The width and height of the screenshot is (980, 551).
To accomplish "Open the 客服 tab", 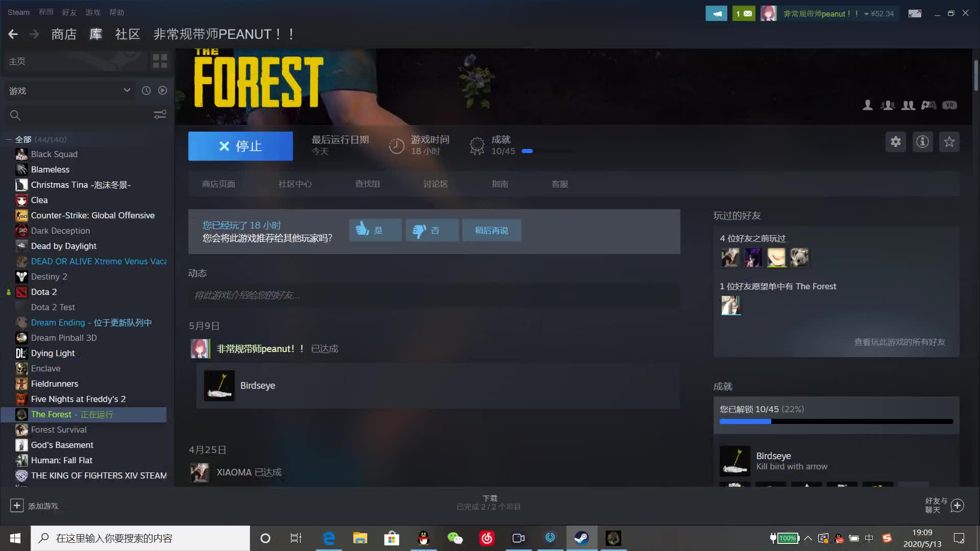I will tap(560, 184).
